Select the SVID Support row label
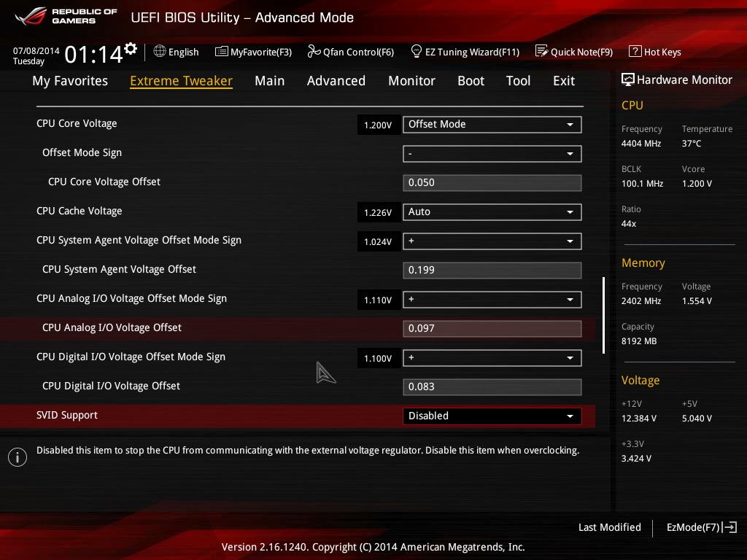Screen dimensions: 747x560 [66, 415]
